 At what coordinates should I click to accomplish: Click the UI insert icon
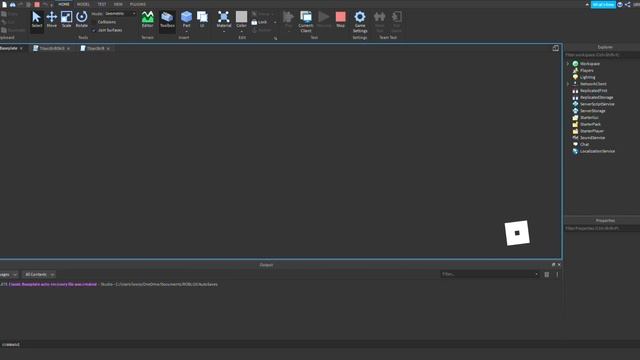pyautogui.click(x=202, y=17)
